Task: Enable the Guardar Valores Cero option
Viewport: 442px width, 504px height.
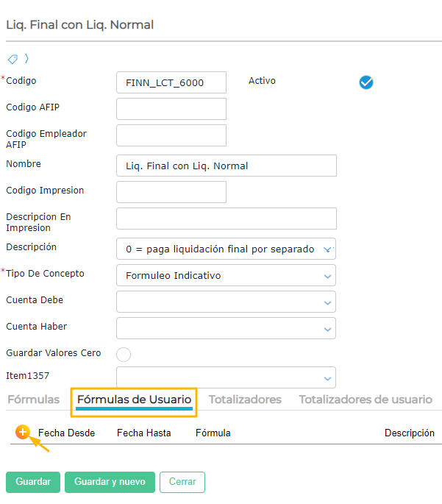Action: 124,355
